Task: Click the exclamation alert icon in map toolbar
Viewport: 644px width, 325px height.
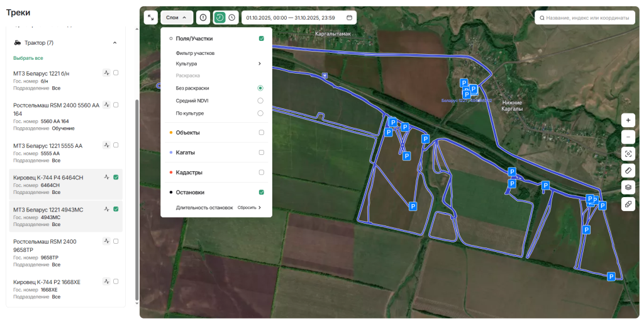Action: (x=203, y=18)
